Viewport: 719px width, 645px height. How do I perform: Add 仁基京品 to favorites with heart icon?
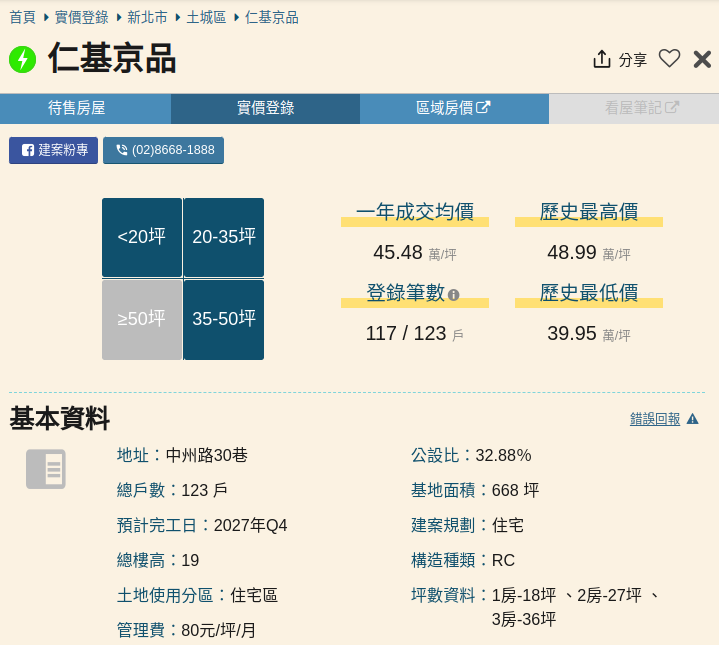669,59
